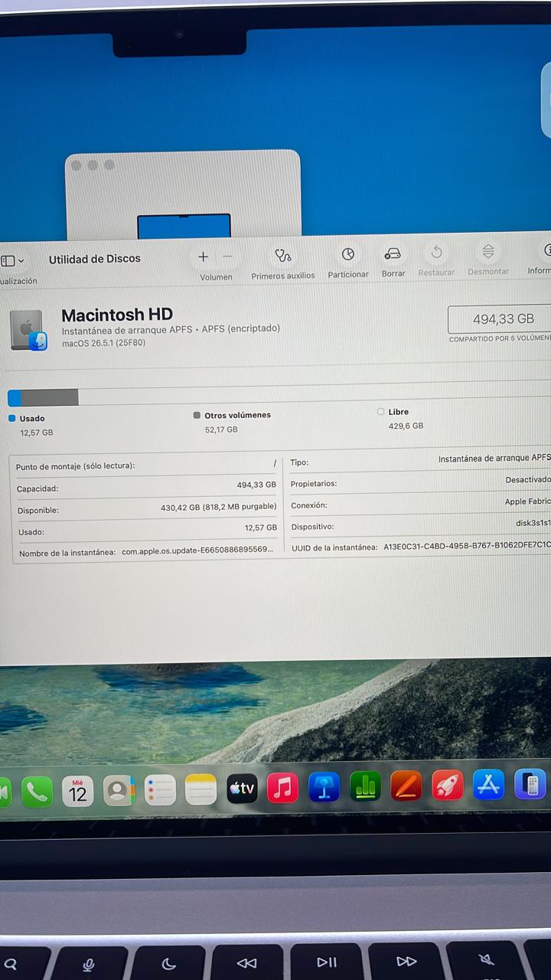551x980 pixels.
Task: Click the "52,17 GB" other volumes value
Action: point(221,430)
